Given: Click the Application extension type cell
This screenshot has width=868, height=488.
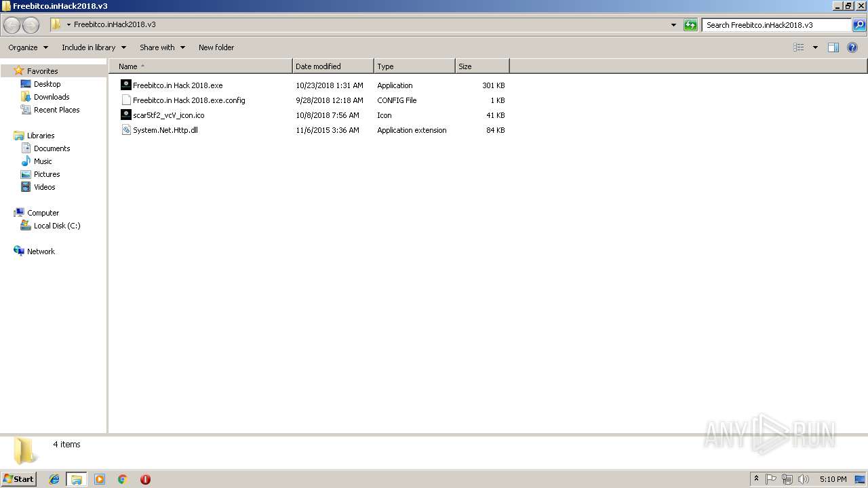Looking at the screenshot, I should pyautogui.click(x=412, y=130).
